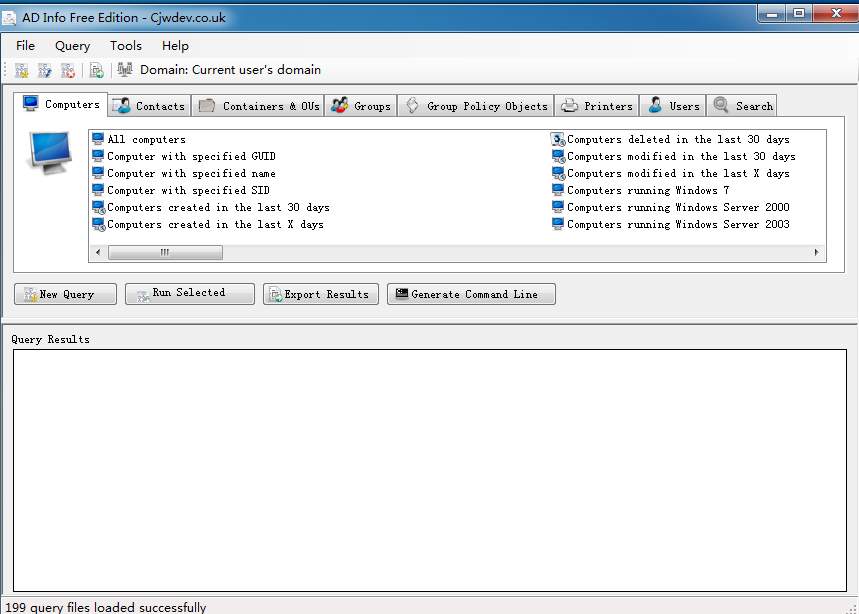Select 'Computers running Windows Server 2003' query
This screenshot has width=859, height=614.
(x=678, y=225)
